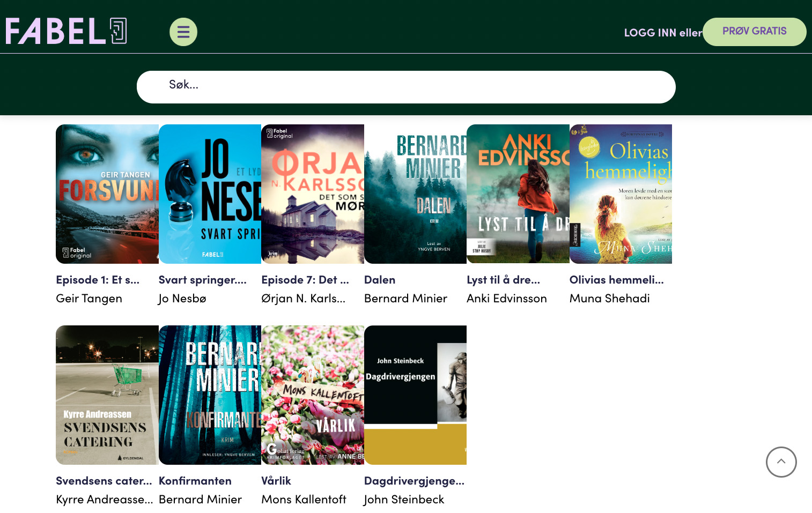Click author name Anki Edvinsson
The width and height of the screenshot is (812, 513).
pyautogui.click(x=507, y=299)
